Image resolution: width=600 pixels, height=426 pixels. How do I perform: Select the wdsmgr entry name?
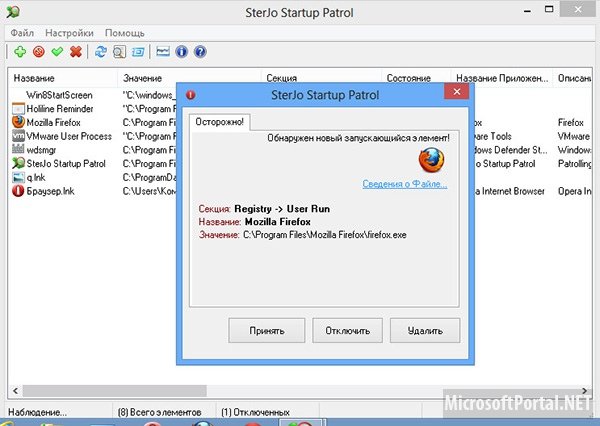[x=41, y=150]
